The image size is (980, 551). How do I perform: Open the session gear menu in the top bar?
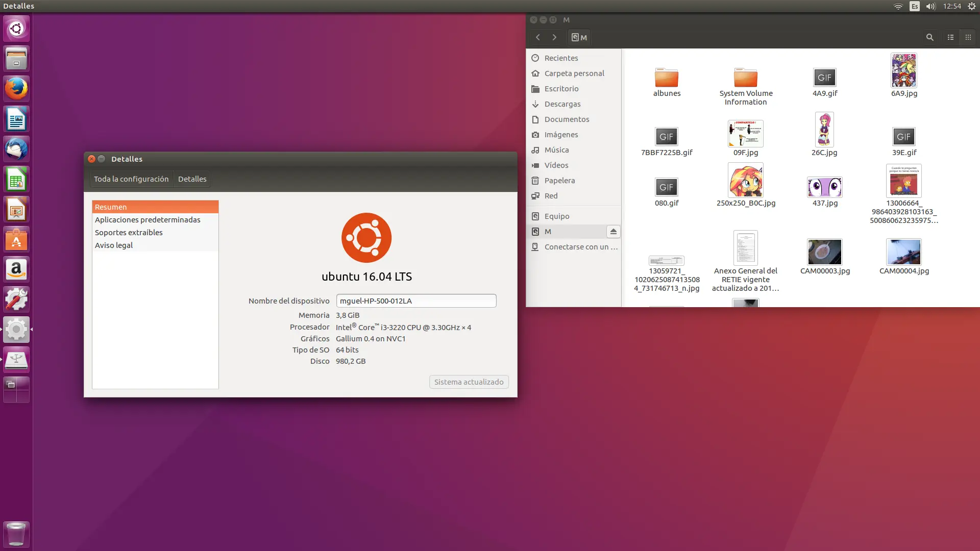(x=971, y=6)
